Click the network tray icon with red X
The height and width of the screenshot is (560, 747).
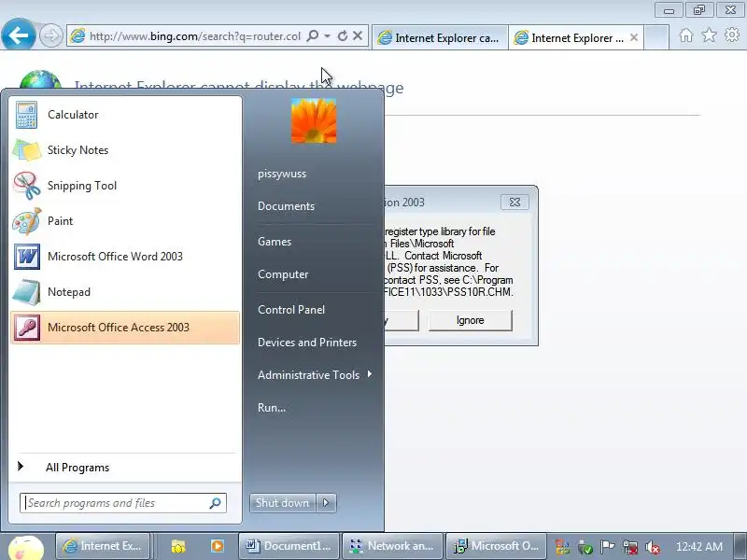(x=629, y=547)
